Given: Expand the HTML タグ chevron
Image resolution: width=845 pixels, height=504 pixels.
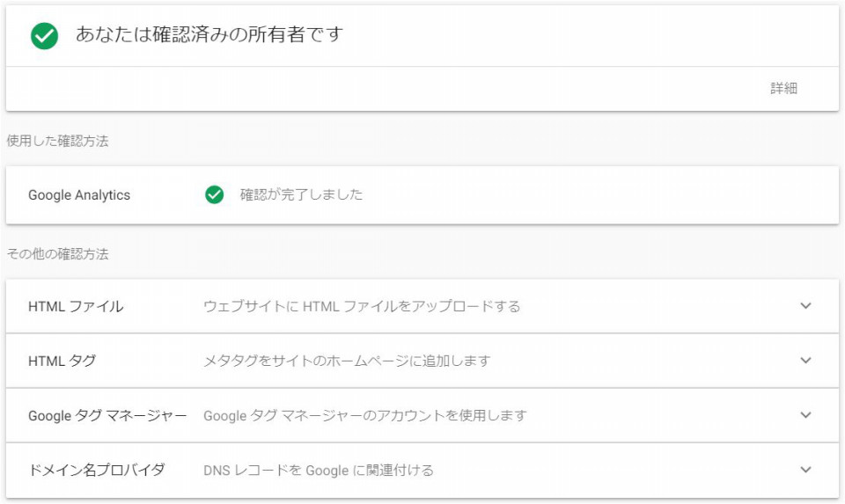Looking at the screenshot, I should coord(805,361).
